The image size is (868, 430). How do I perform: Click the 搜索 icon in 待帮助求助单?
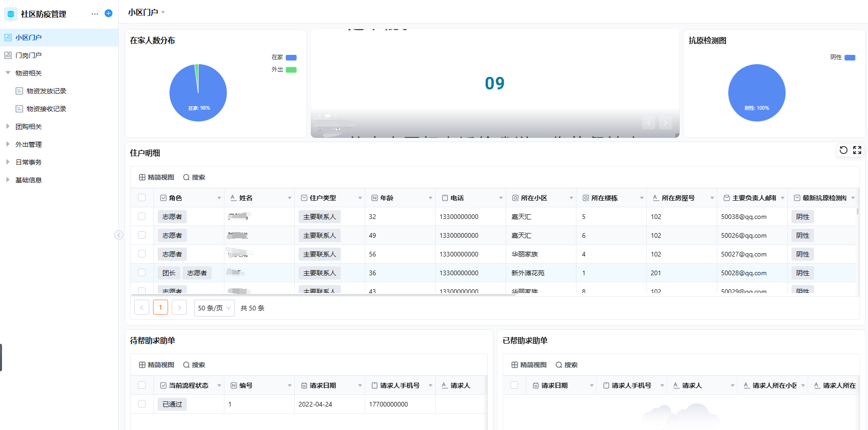pyautogui.click(x=195, y=364)
